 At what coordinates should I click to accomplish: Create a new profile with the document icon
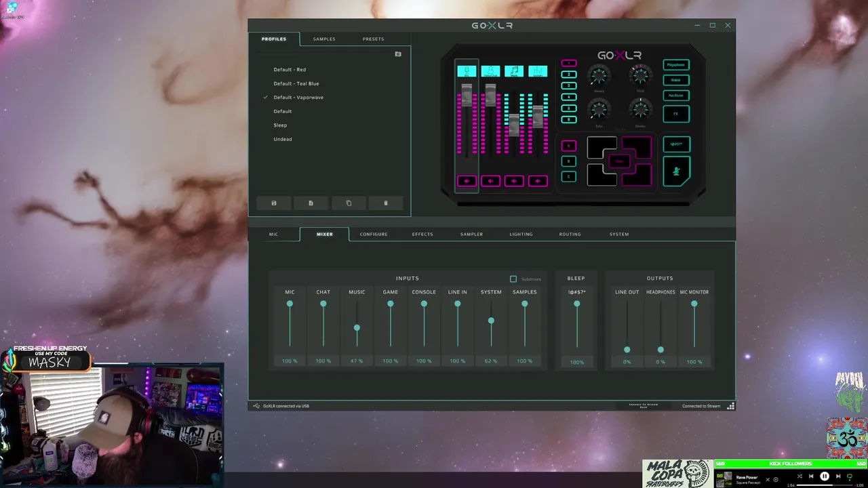[x=311, y=203]
